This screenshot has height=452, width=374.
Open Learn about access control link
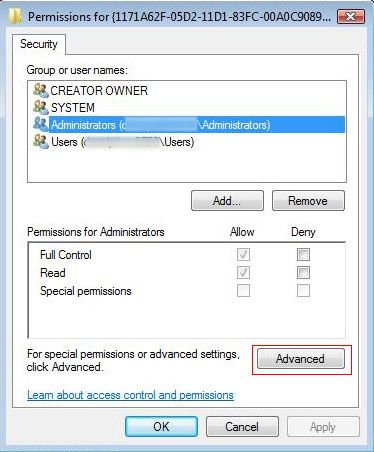[x=130, y=395]
